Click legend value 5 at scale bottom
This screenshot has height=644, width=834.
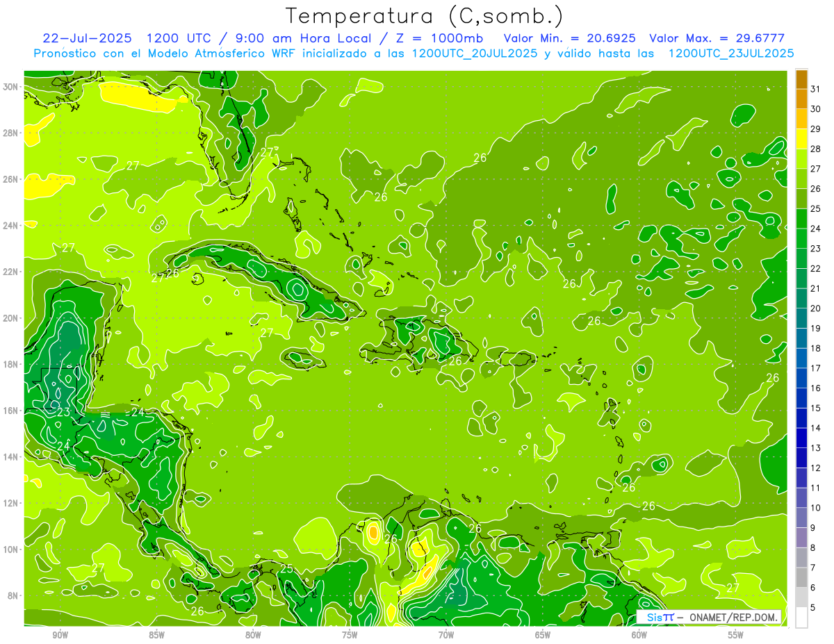click(813, 608)
